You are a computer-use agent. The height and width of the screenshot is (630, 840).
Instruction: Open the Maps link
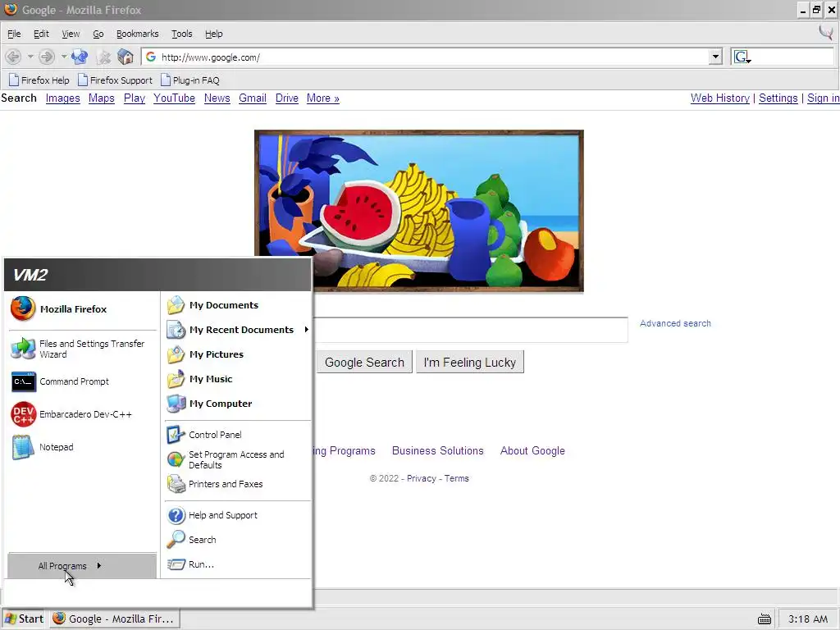coord(101,98)
